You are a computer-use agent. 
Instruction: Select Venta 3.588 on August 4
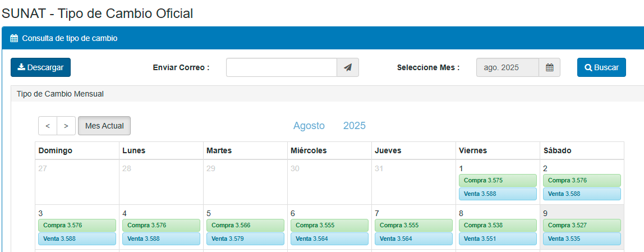coord(162,239)
